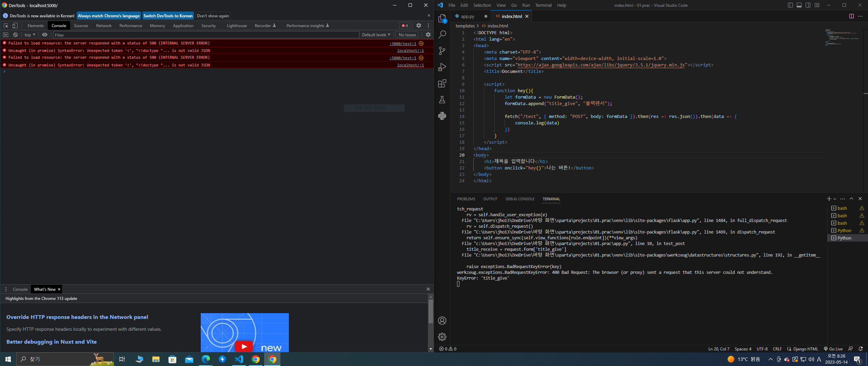Open the Default levels dropdown
Viewport: 868px width, 366px height.
[x=376, y=35]
